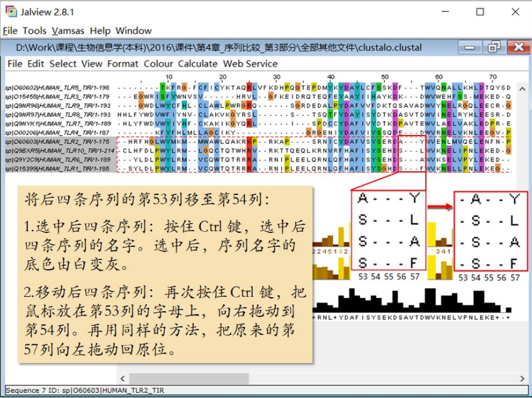
Task: Expand the View menu of the alignment
Action: 92,64
